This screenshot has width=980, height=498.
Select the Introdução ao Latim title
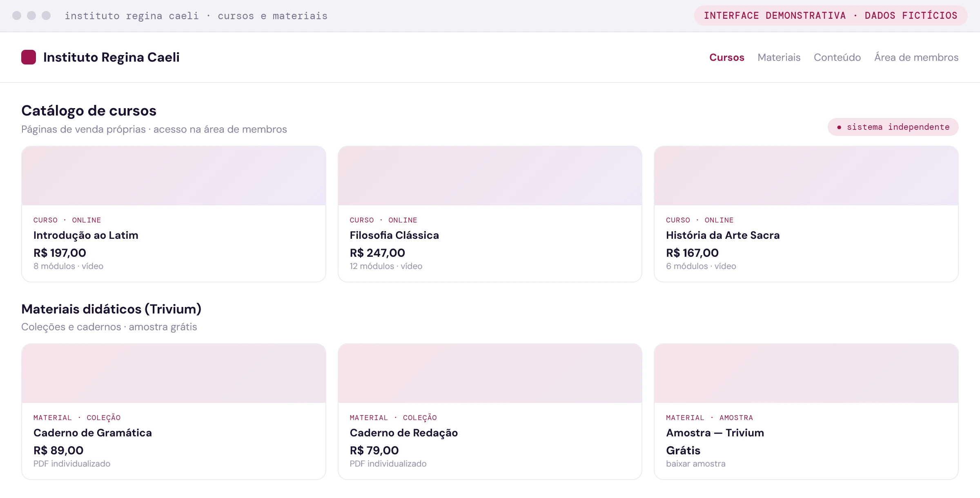pyautogui.click(x=86, y=235)
